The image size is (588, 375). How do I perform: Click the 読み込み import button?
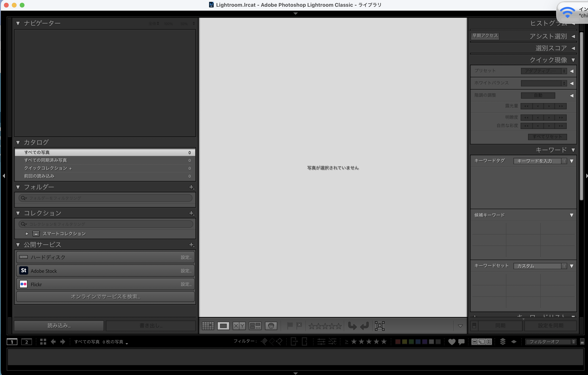(x=59, y=326)
